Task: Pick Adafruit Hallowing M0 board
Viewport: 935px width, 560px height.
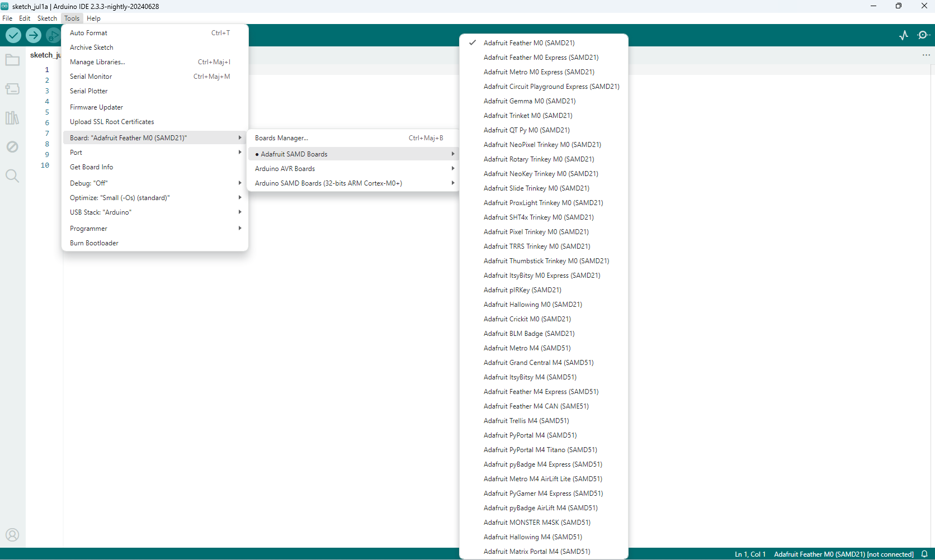Action: pos(544,305)
